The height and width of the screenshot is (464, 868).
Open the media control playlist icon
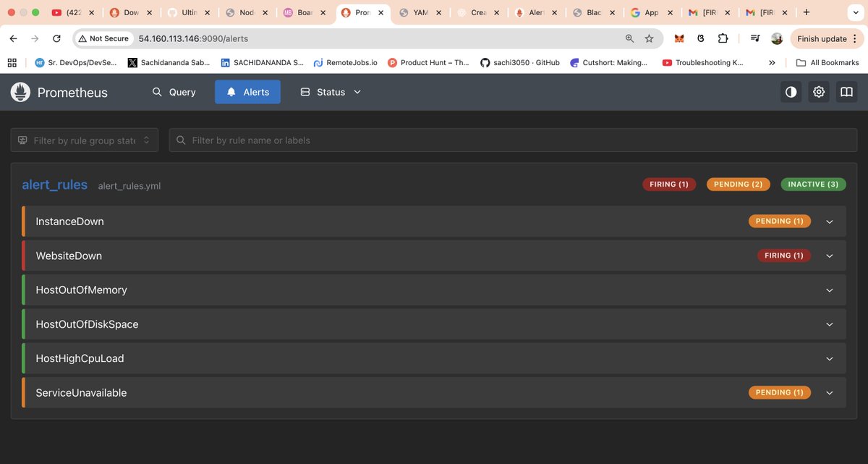[755, 38]
